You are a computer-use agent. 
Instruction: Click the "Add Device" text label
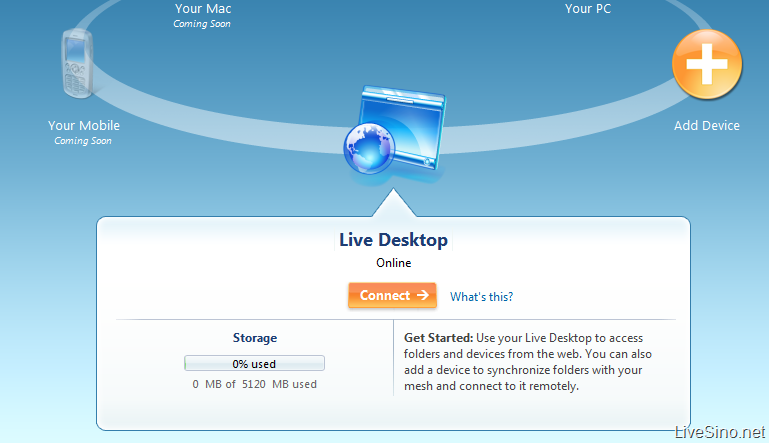click(706, 126)
